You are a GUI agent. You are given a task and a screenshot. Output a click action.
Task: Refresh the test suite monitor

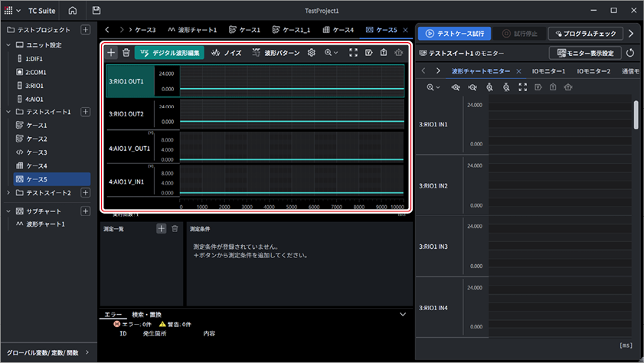click(x=630, y=53)
